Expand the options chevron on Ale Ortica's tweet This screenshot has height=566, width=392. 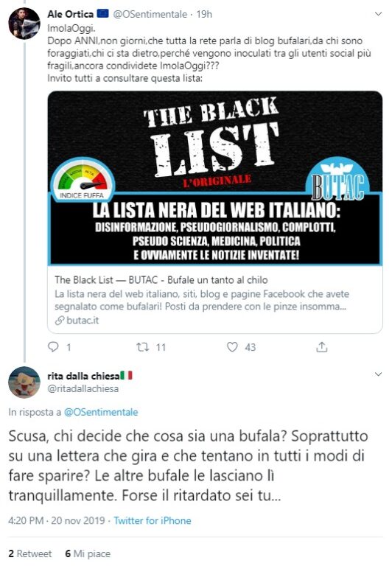[378, 14]
